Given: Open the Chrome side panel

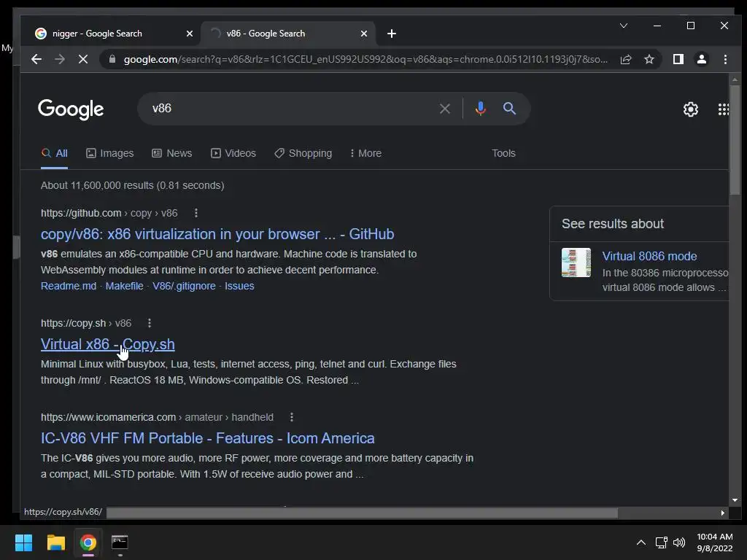Looking at the screenshot, I should [x=678, y=59].
